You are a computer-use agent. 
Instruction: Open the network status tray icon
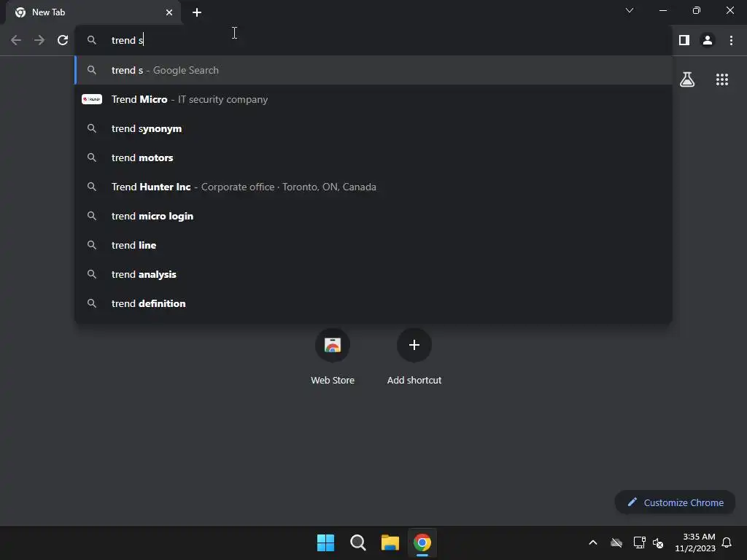639,542
